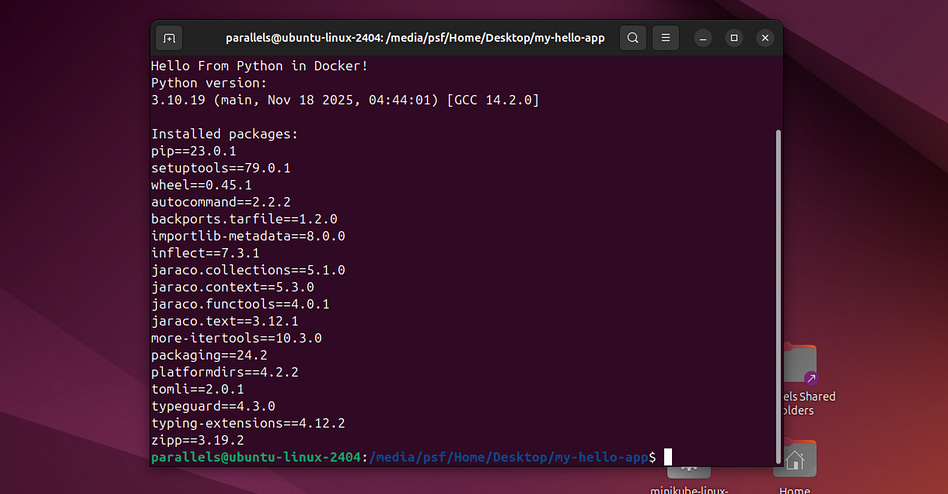Click the jaraco.collections==5.1.0 line
The height and width of the screenshot is (494, 948).
click(248, 270)
